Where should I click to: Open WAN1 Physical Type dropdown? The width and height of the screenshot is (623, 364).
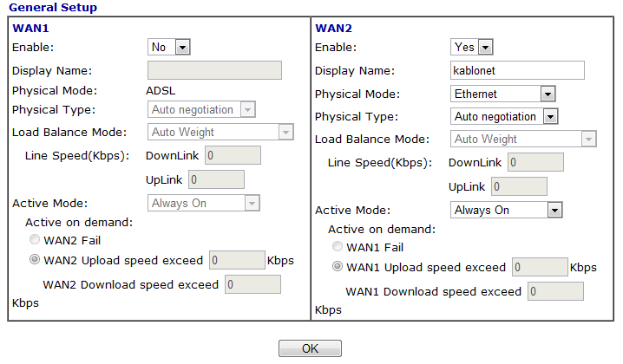[202, 110]
